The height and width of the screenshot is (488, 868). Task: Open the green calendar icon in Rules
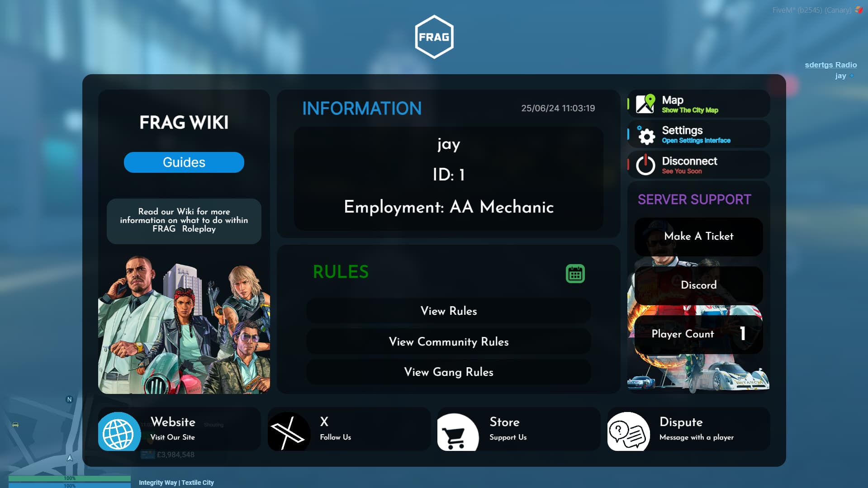point(575,274)
